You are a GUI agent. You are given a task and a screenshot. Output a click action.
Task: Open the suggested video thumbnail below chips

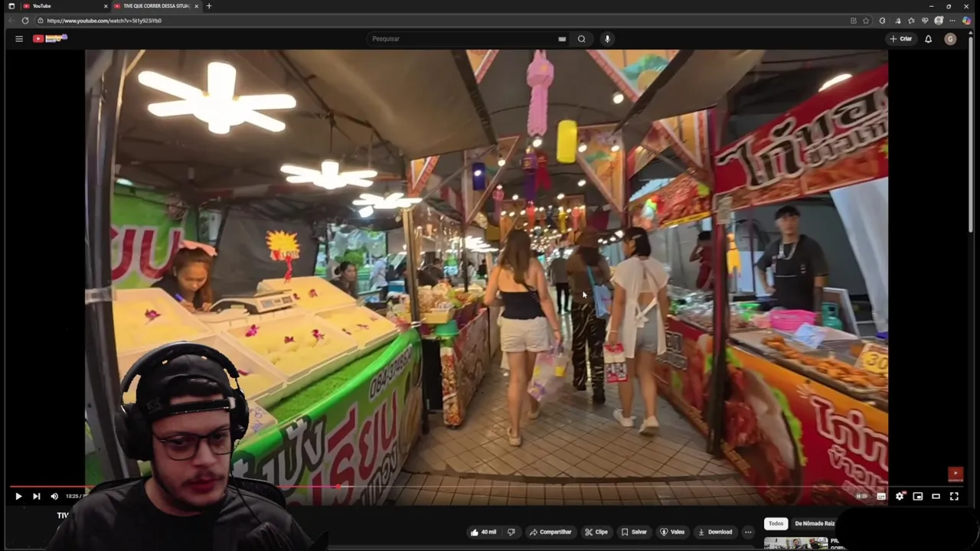[x=795, y=543]
